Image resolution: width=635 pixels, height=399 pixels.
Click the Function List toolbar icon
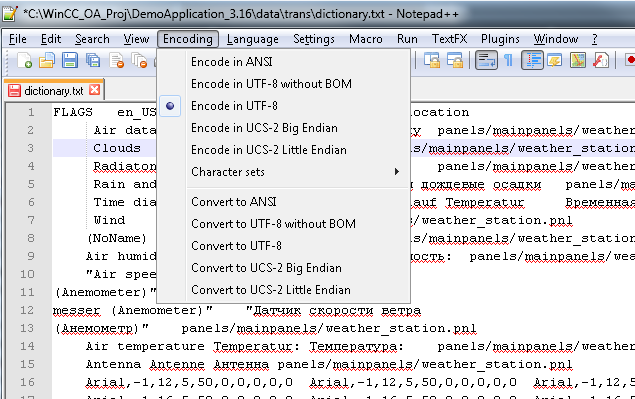(x=601, y=60)
